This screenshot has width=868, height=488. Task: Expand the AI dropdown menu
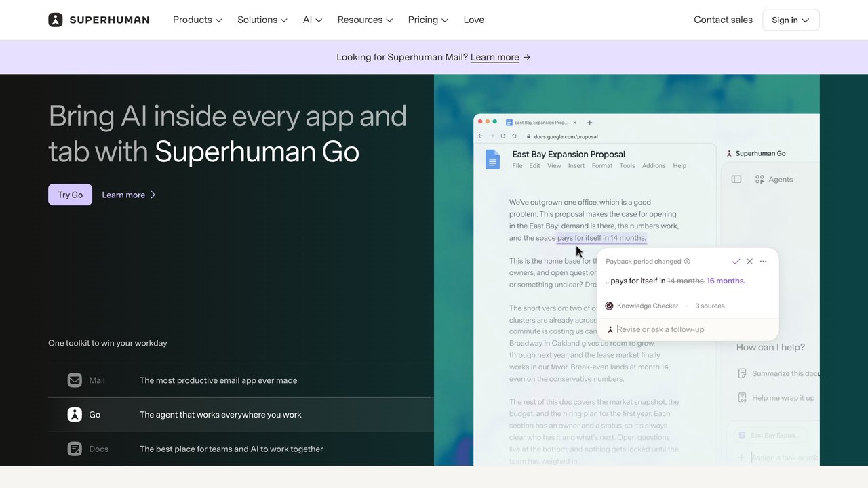[313, 20]
